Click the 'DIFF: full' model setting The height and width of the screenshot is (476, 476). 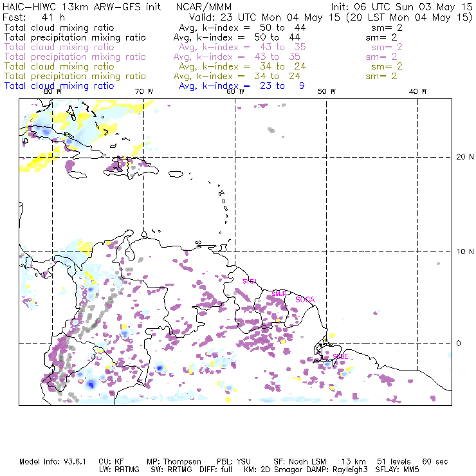(216, 470)
